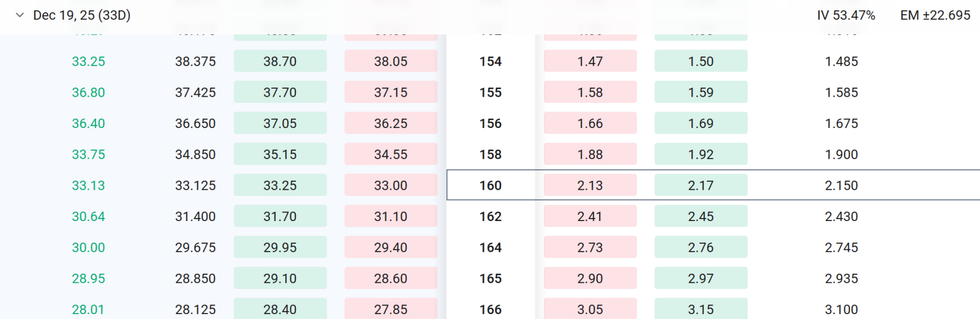Click put ask 1.92 at strike 158
The height and width of the screenshot is (319, 980).
(701, 154)
